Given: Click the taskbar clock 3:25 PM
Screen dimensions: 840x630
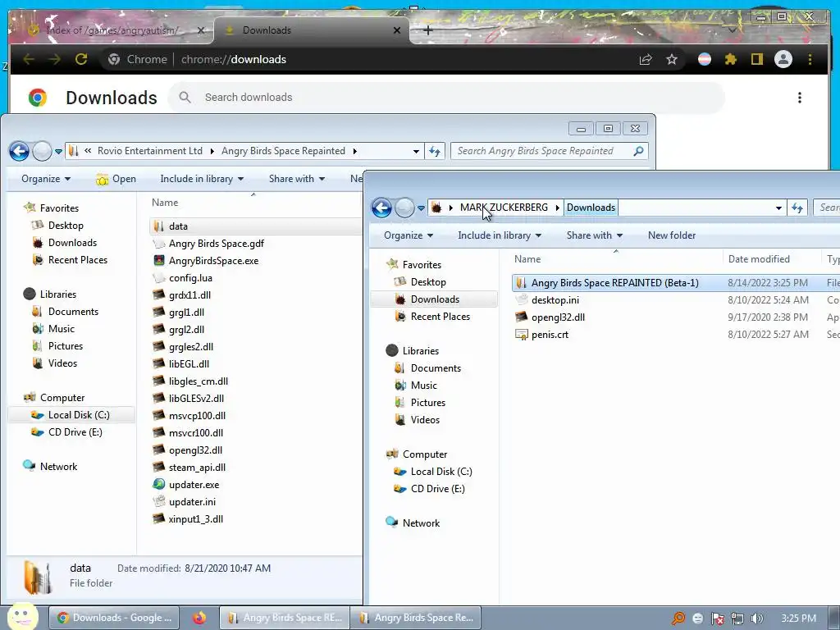Looking at the screenshot, I should (798, 619).
